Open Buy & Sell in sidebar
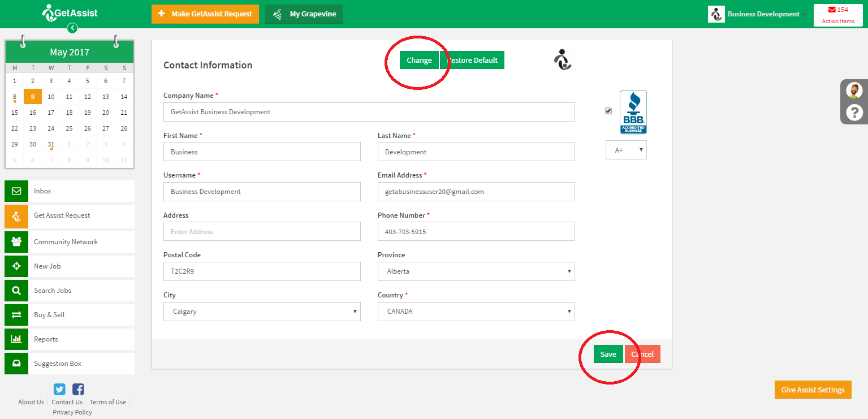The height and width of the screenshot is (419, 868). [x=70, y=315]
